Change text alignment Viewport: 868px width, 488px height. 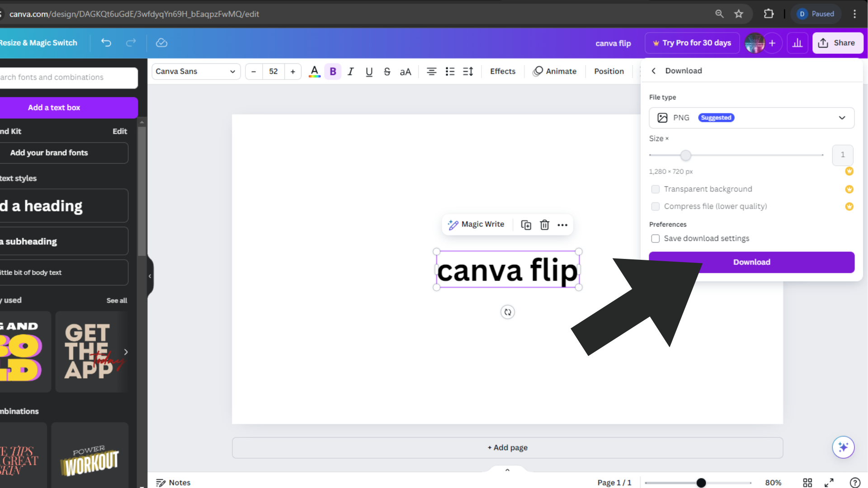click(x=432, y=71)
